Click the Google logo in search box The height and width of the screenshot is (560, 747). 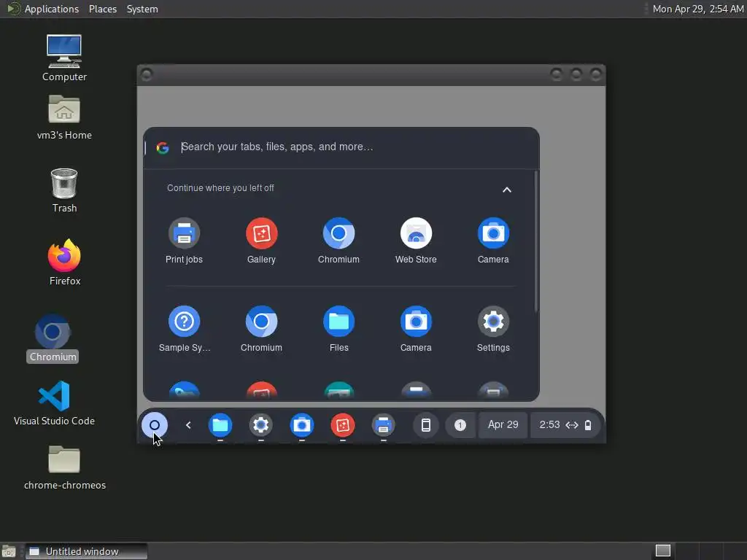[x=163, y=147]
